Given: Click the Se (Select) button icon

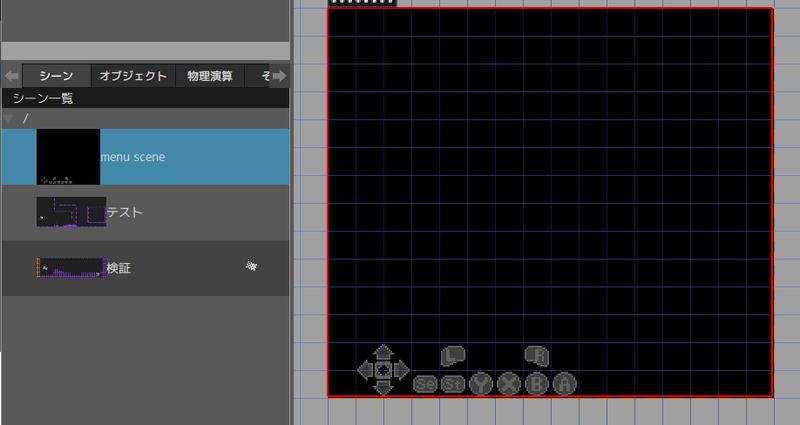Looking at the screenshot, I should click(x=425, y=384).
